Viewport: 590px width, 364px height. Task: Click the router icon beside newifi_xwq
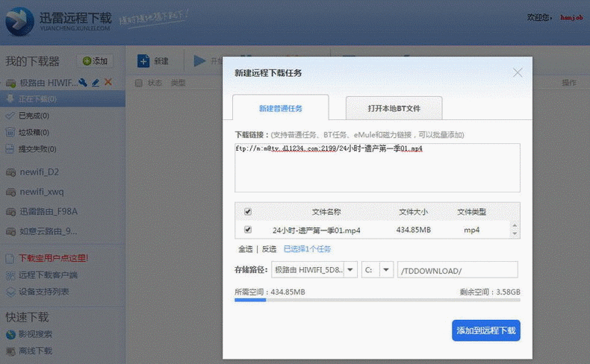coord(10,192)
